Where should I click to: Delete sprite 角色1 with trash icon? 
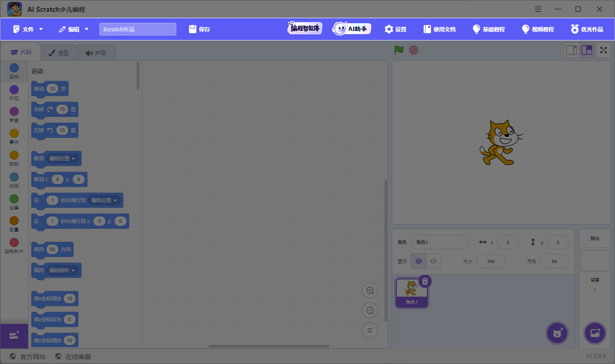[425, 282]
